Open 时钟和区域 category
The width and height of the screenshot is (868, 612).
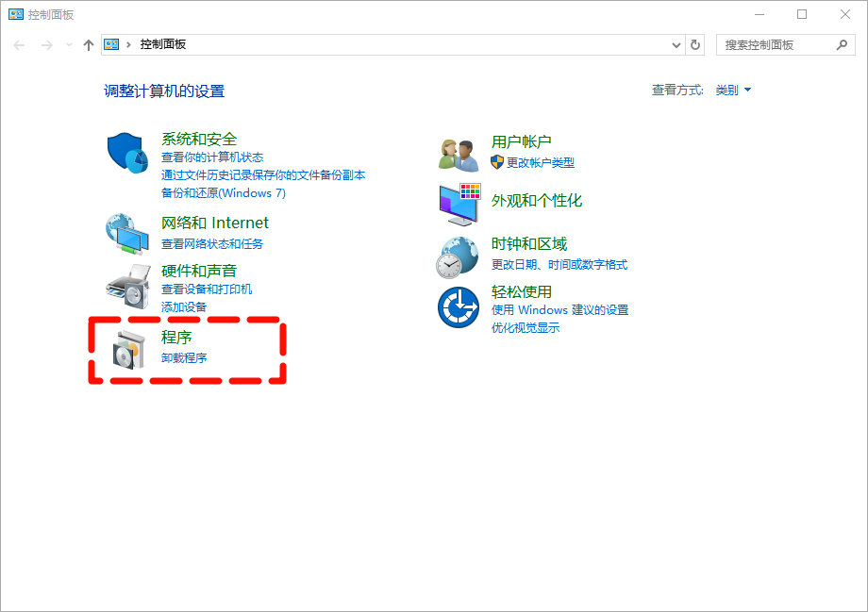[x=528, y=243]
